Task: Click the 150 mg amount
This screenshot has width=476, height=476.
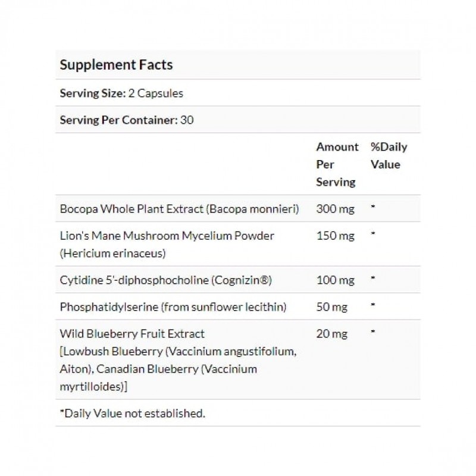Action: coord(335,236)
